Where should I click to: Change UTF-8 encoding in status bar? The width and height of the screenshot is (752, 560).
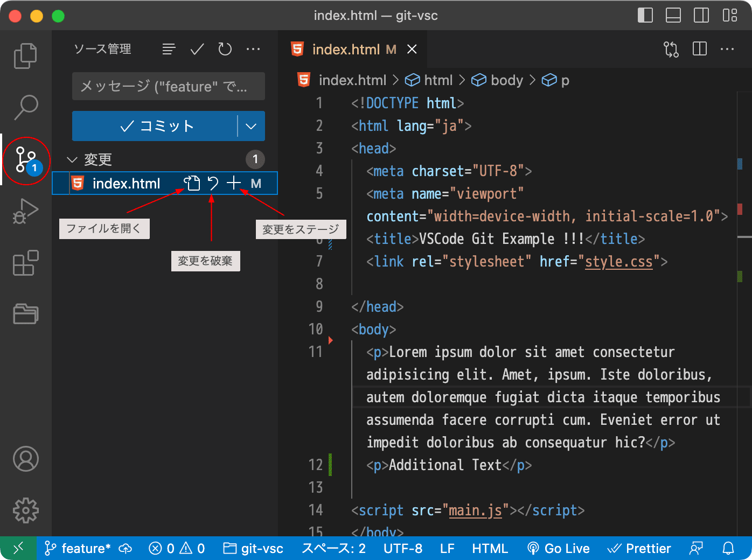click(403, 548)
